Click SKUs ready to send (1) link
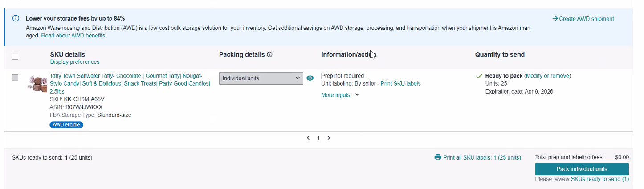Screen dimensions: 644x189 599,179
